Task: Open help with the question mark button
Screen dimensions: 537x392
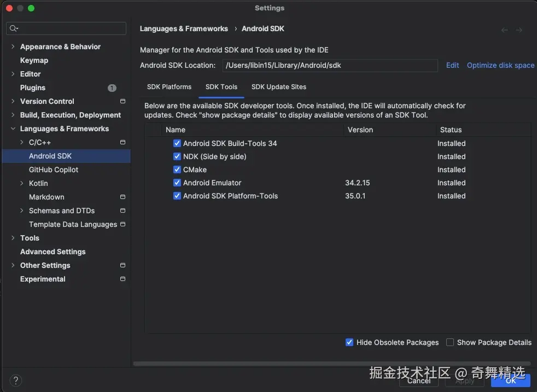Action: (16, 381)
